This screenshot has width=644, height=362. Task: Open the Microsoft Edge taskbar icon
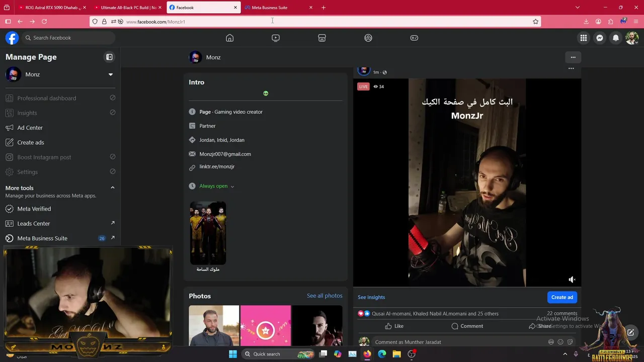pos(382,354)
